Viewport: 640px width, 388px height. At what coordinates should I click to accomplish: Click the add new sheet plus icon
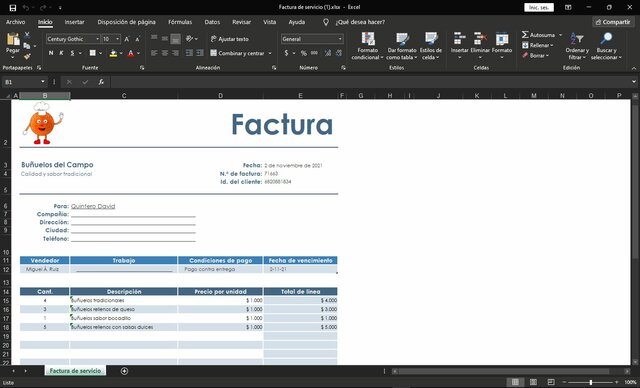coord(124,371)
